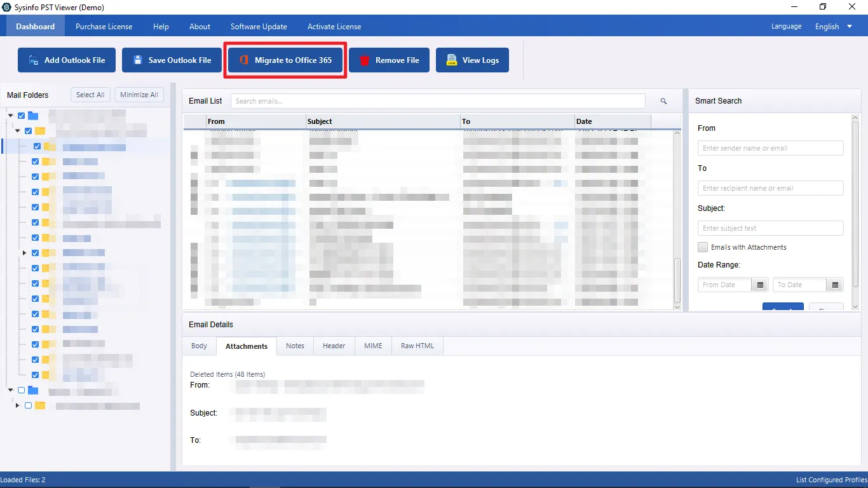Click the blue folder icon of the checked root
The image size is (868, 488).
point(33,116)
